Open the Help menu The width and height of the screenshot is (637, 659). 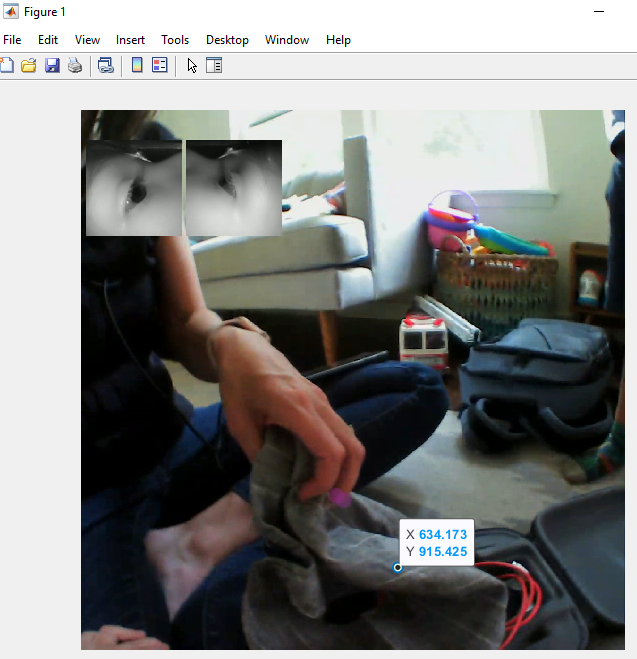pos(338,40)
